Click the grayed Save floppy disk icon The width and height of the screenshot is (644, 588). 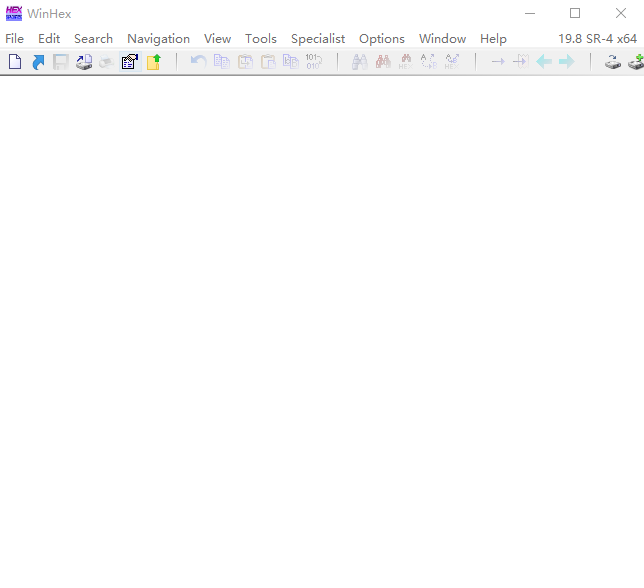[x=61, y=62]
